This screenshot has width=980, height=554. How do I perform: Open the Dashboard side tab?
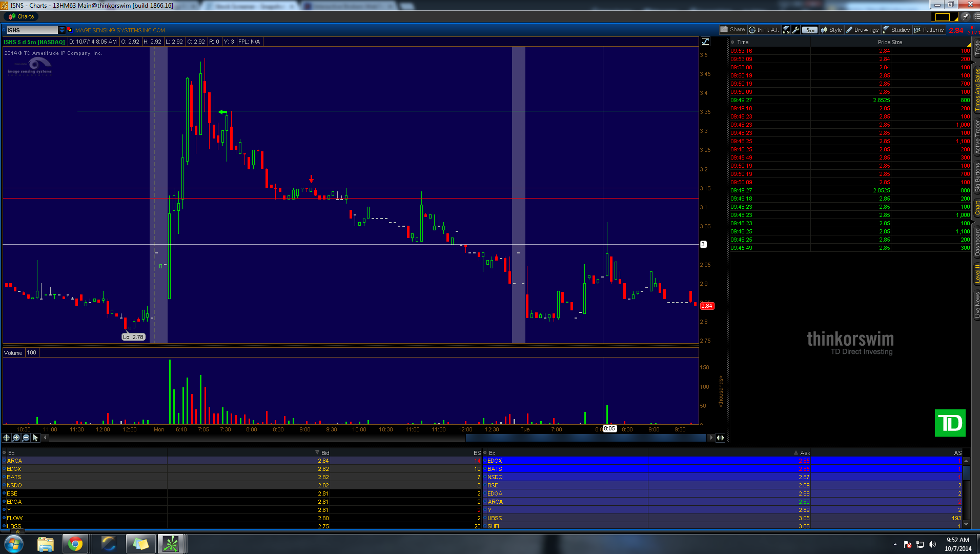[x=976, y=242]
